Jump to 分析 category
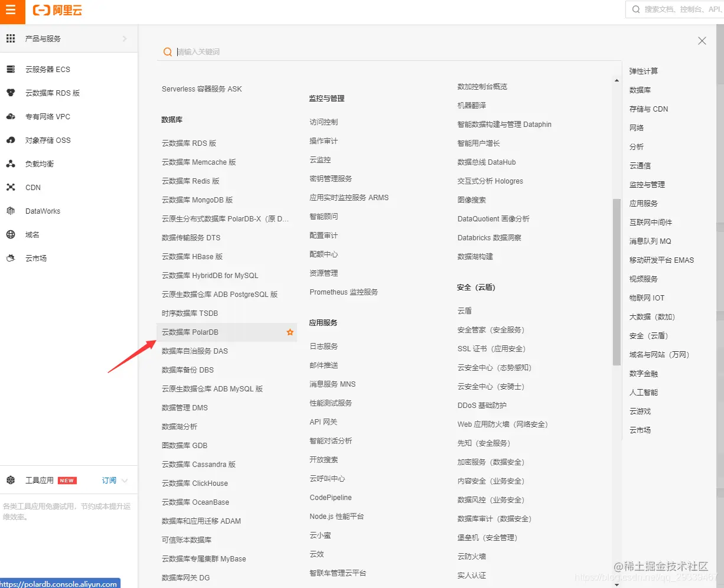The height and width of the screenshot is (588, 724). click(637, 147)
